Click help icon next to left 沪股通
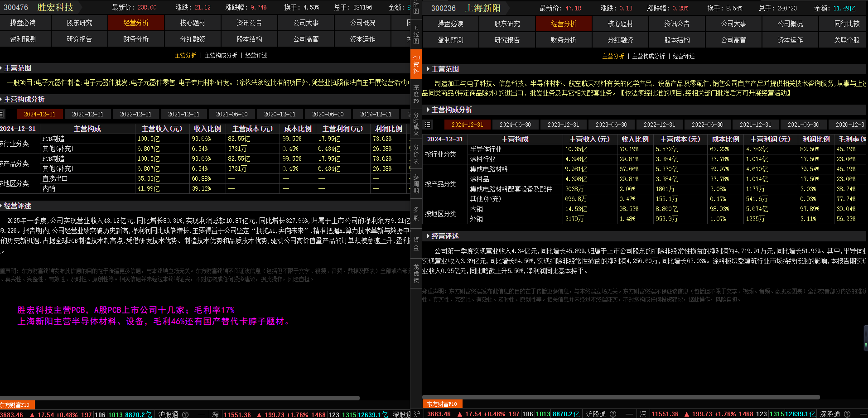The image size is (868, 418). (x=185, y=414)
